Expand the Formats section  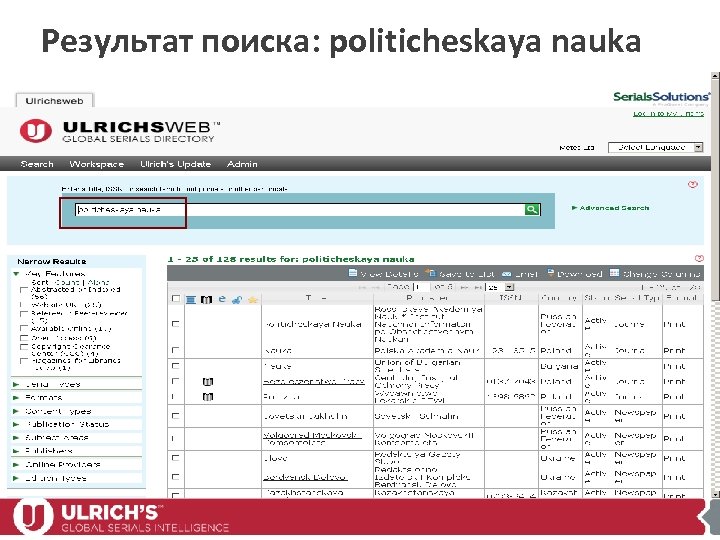(17, 398)
